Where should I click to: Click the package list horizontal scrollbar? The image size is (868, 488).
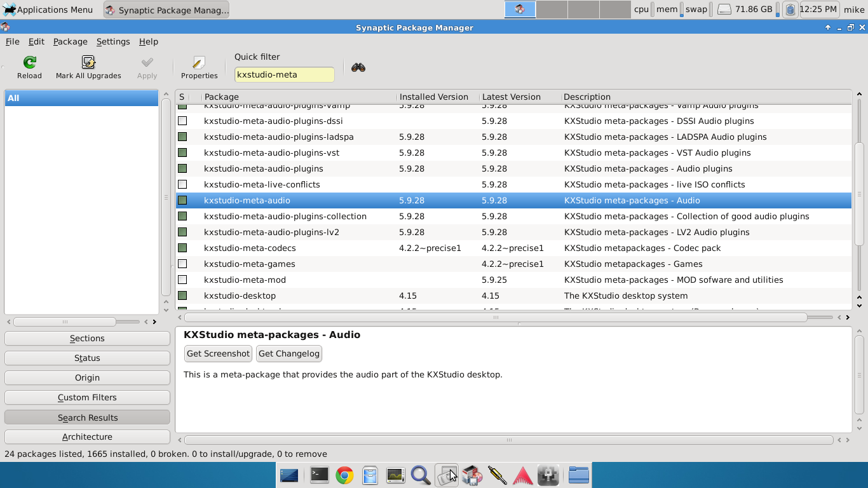(496, 317)
